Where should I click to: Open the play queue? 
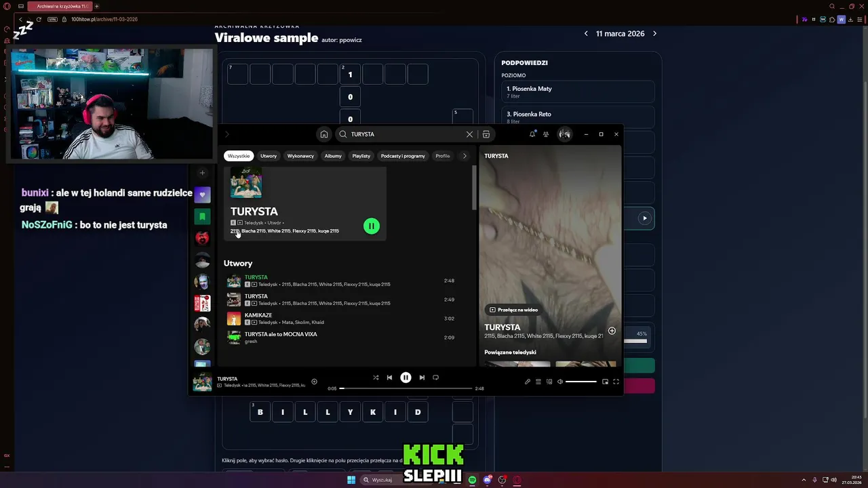pos(538,382)
